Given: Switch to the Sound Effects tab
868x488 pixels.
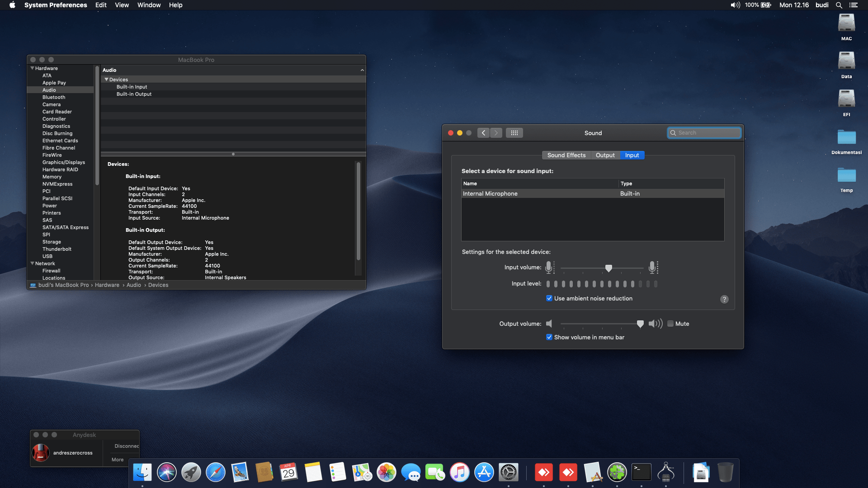Looking at the screenshot, I should (x=566, y=155).
